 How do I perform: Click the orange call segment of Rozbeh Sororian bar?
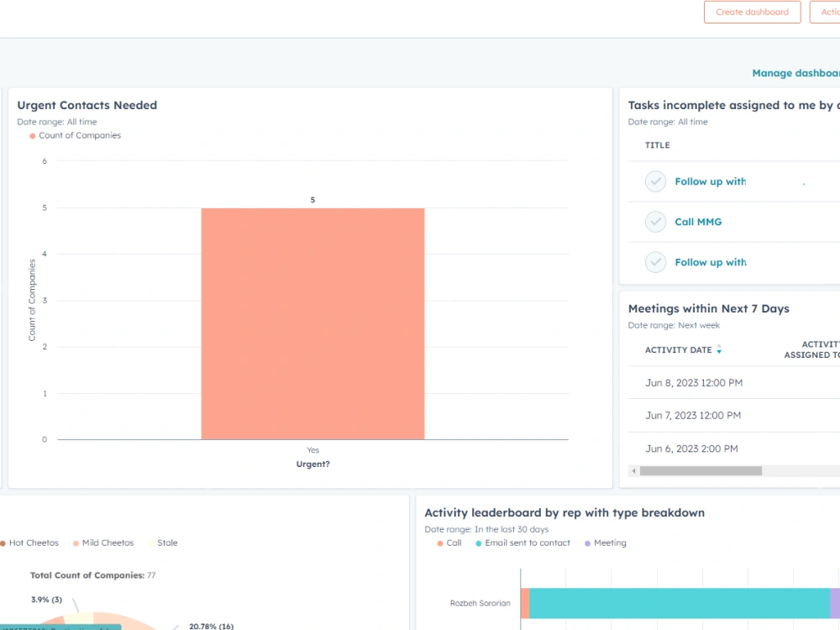[x=525, y=602]
